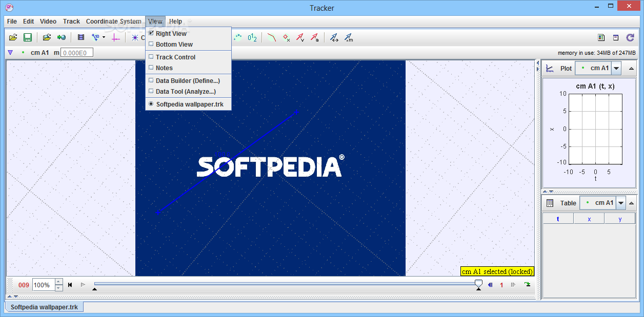
Task: Click the Table label button
Action: point(568,203)
